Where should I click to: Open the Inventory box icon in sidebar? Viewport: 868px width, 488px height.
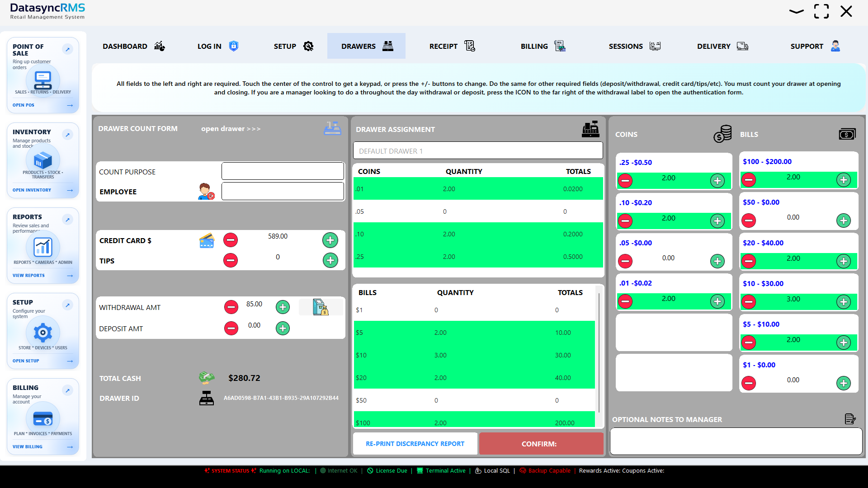click(x=43, y=160)
